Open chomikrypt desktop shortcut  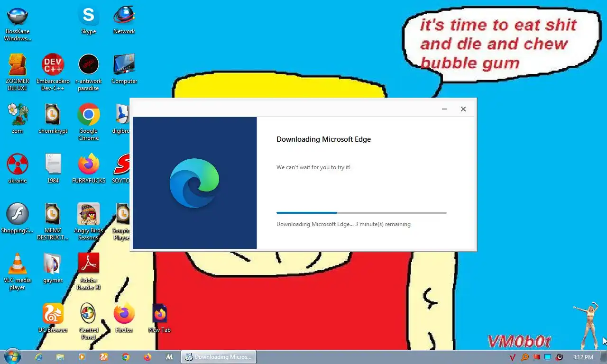[x=53, y=118]
